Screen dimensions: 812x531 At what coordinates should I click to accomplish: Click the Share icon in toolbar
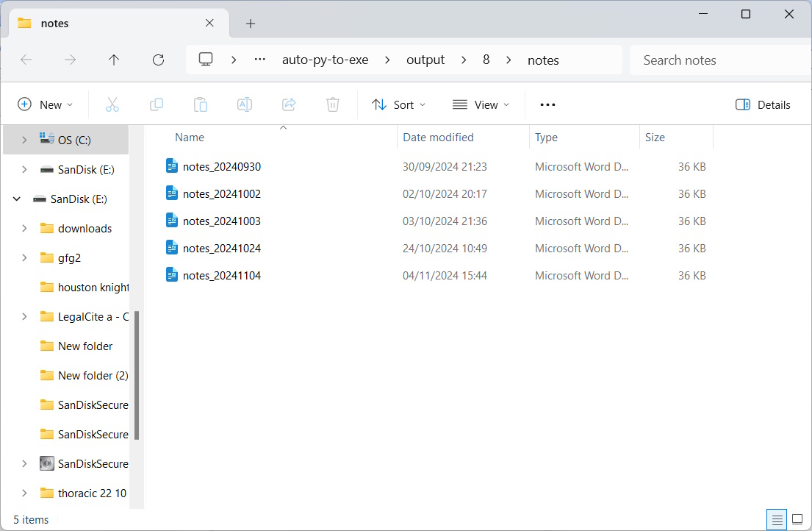(289, 104)
